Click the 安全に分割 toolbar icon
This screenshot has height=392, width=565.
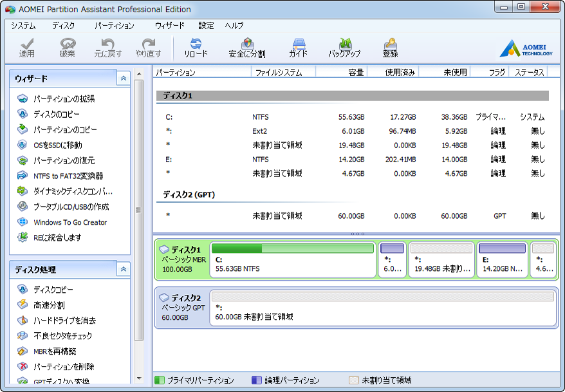click(x=247, y=44)
